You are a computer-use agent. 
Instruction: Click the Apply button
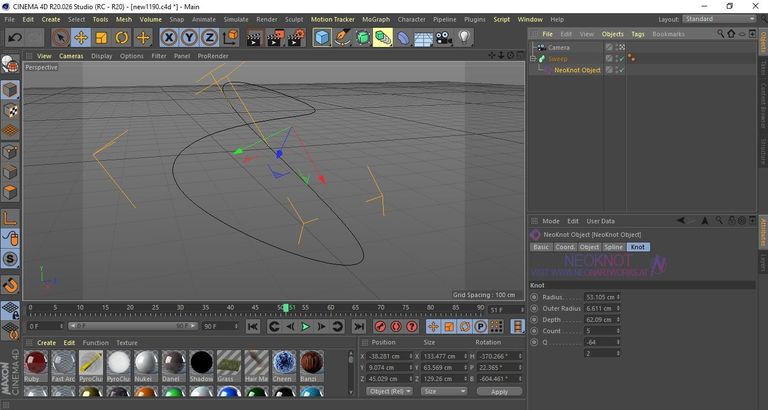tap(499, 392)
